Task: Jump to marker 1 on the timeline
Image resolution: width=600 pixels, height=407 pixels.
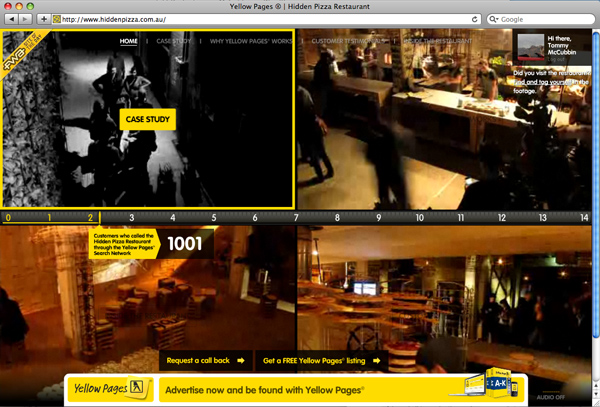Action: pyautogui.click(x=49, y=218)
